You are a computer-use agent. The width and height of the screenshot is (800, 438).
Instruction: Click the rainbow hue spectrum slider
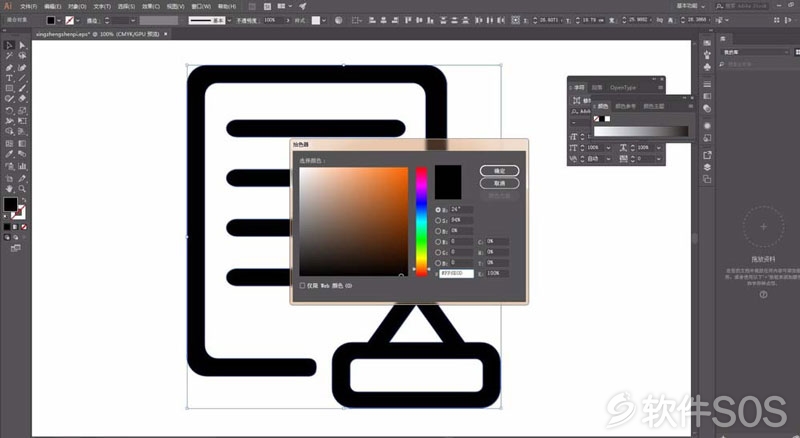click(421, 222)
